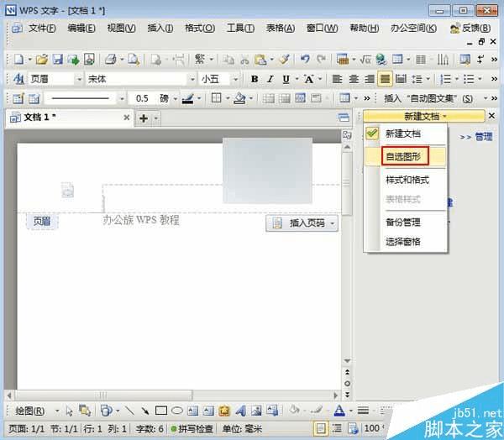Select the line tool in drawing toolbar
This screenshot has height=440, width=504.
click(130, 411)
